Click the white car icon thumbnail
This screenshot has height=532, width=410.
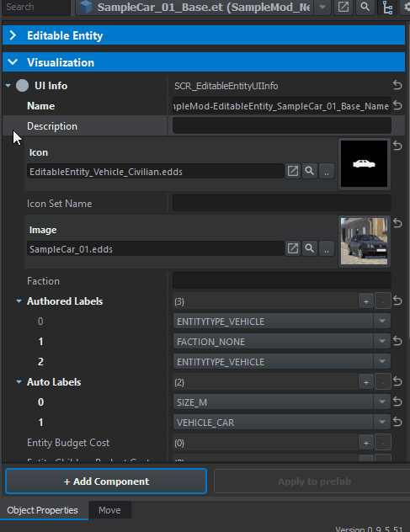pyautogui.click(x=364, y=164)
